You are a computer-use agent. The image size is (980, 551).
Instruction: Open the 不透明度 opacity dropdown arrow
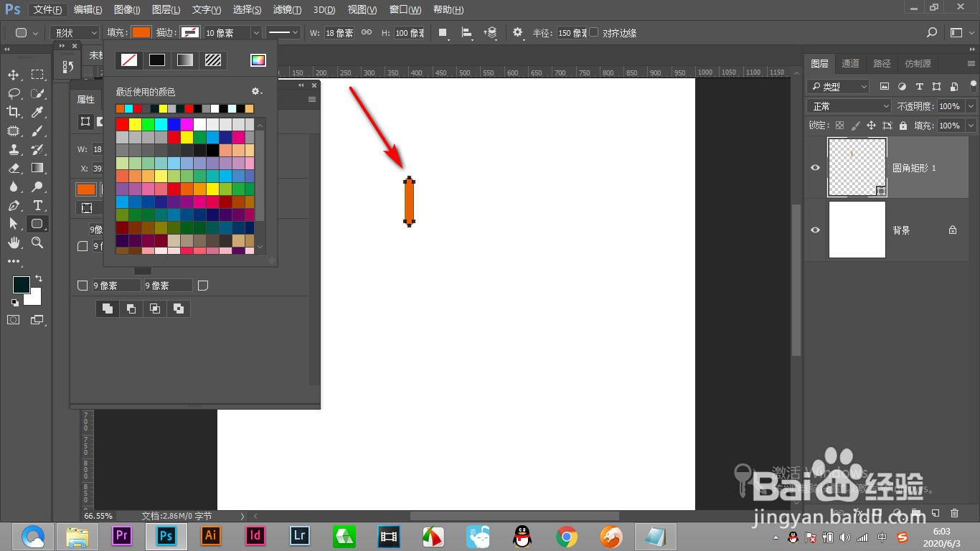[971, 106]
